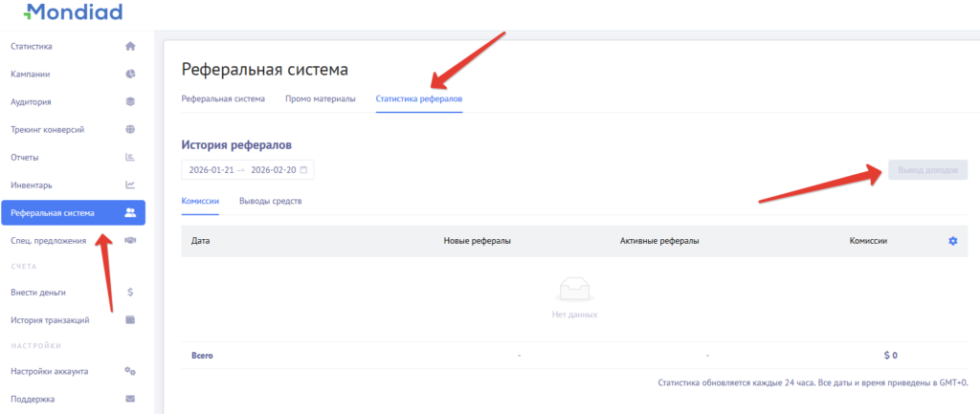Click the layers icon beside Аудитория
The width and height of the screenshot is (980, 414).
[x=130, y=101]
